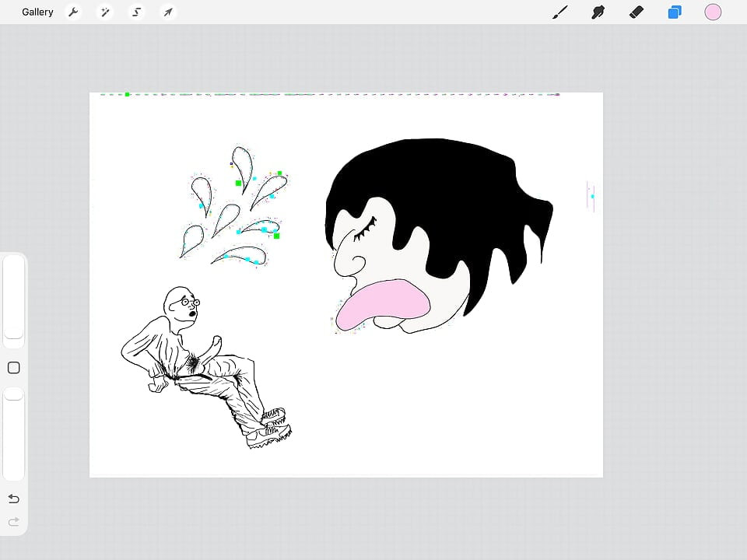Select the Paint brush tool

560,12
